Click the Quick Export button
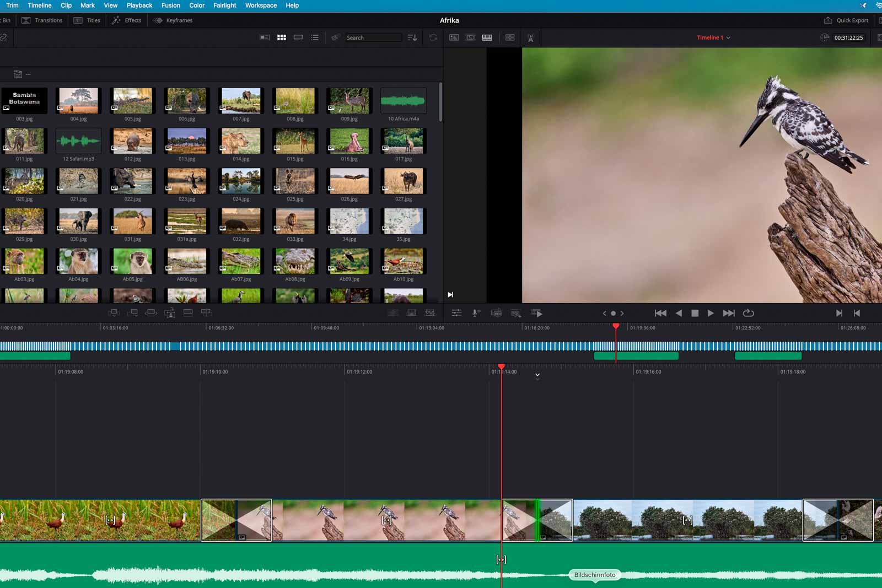 click(x=846, y=20)
